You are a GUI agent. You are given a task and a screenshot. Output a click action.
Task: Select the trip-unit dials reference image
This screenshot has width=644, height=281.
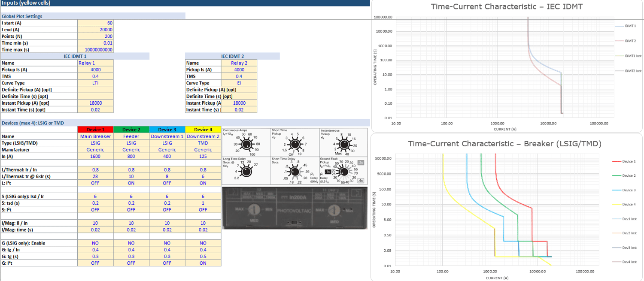click(x=295, y=156)
